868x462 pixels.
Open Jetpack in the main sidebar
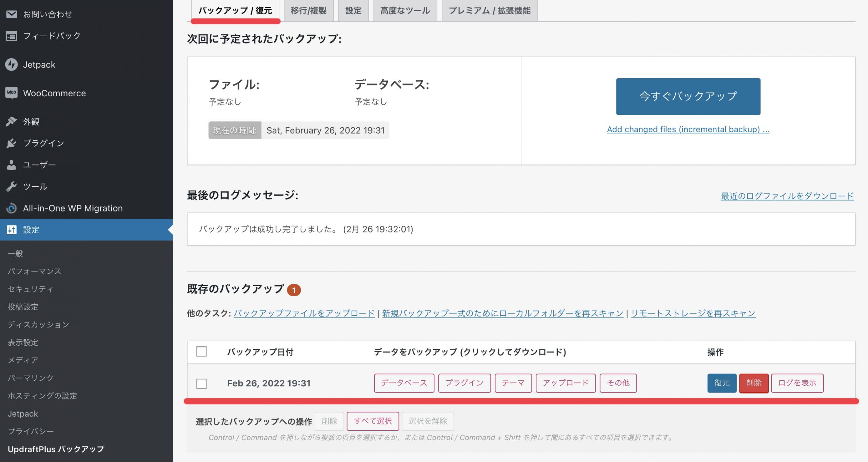coord(86,64)
